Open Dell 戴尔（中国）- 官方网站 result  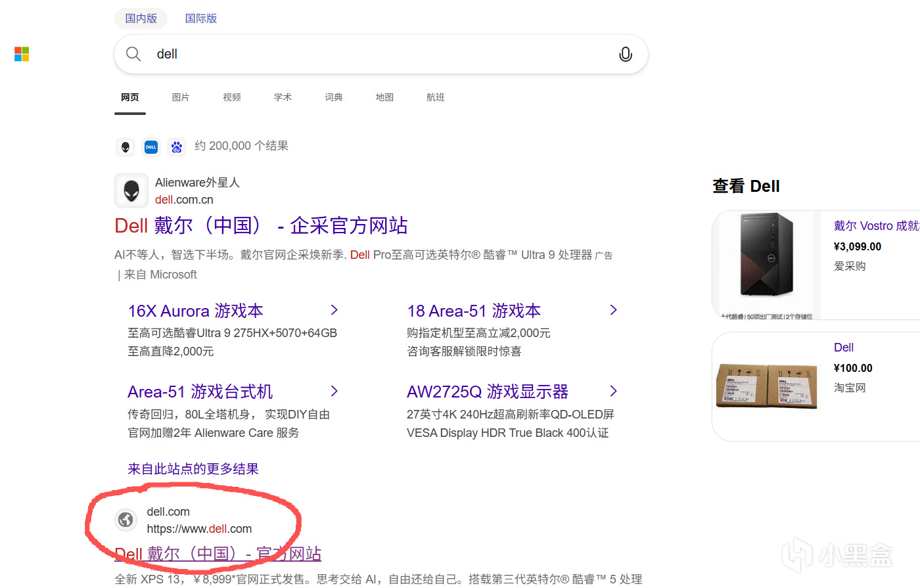[218, 554]
